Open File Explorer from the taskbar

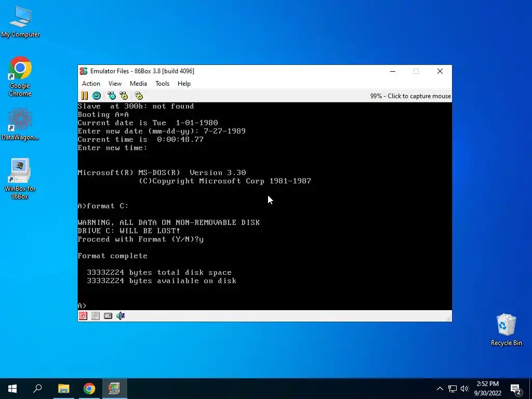coord(63,389)
